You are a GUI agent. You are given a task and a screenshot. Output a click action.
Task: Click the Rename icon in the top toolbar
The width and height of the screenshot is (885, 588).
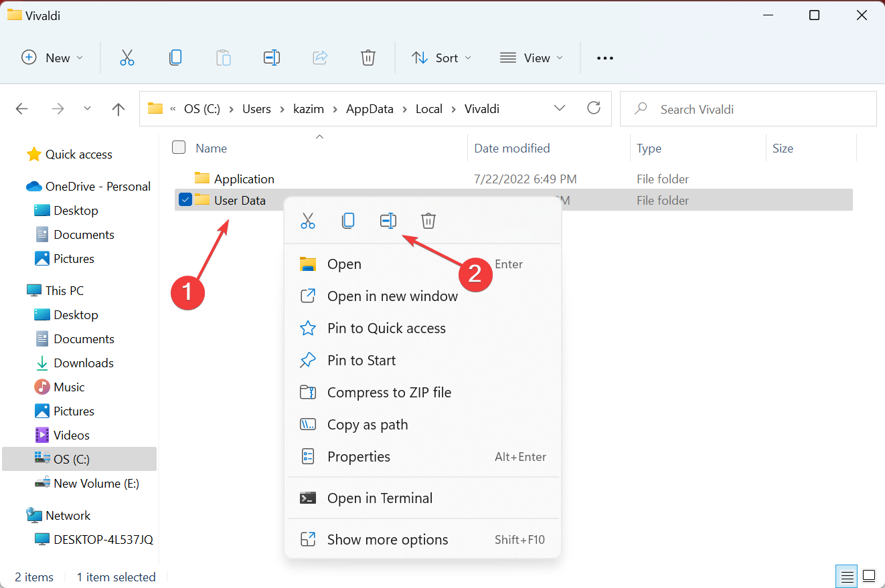[x=272, y=58]
